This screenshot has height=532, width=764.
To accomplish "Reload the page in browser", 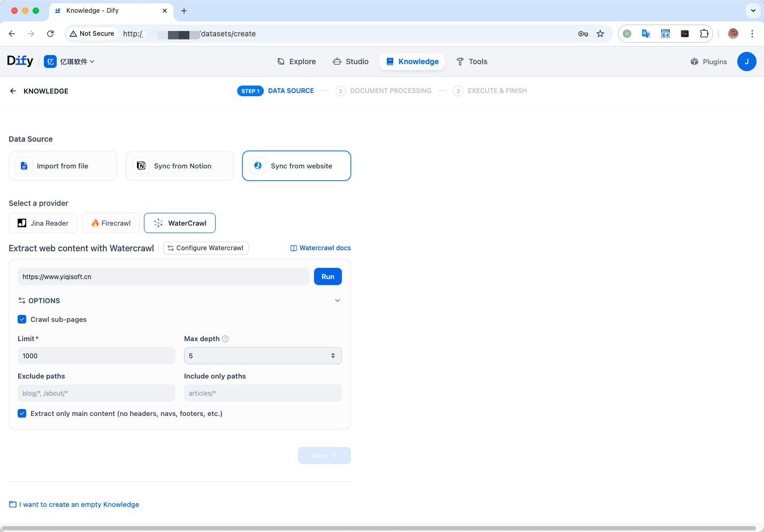I will click(50, 34).
